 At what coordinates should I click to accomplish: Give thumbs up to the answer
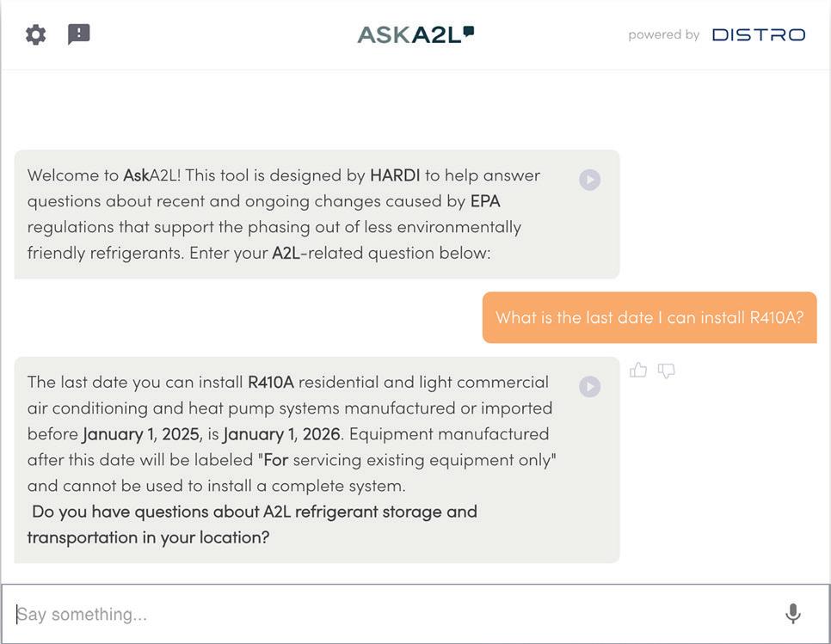(638, 371)
